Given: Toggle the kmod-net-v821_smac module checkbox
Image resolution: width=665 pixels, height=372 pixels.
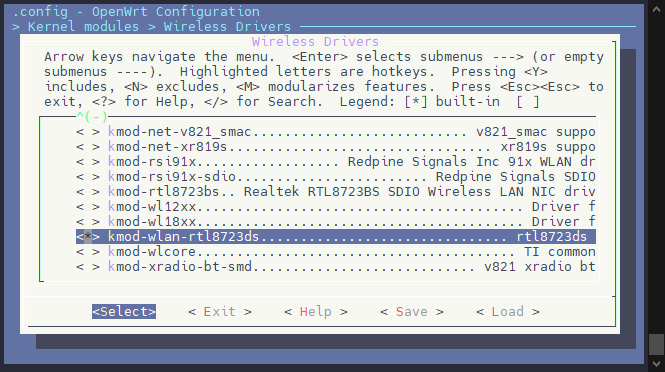Looking at the screenshot, I should click(x=88, y=132).
